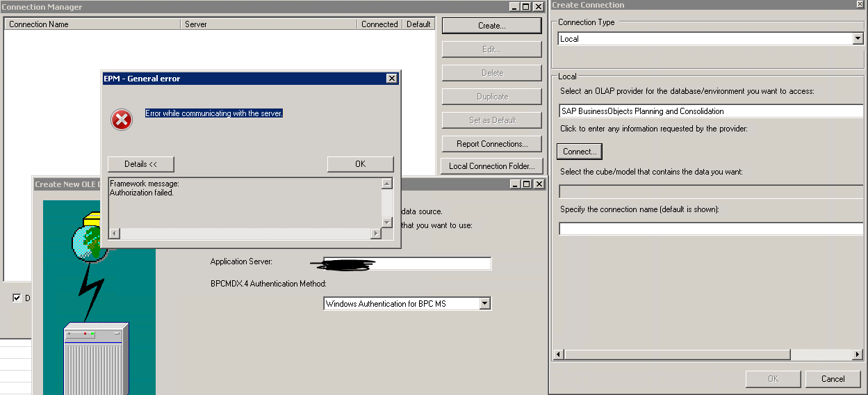Viewport: 868px width, 395px height.
Task: Click the Duplicate button in Connection Manager
Action: pos(491,97)
